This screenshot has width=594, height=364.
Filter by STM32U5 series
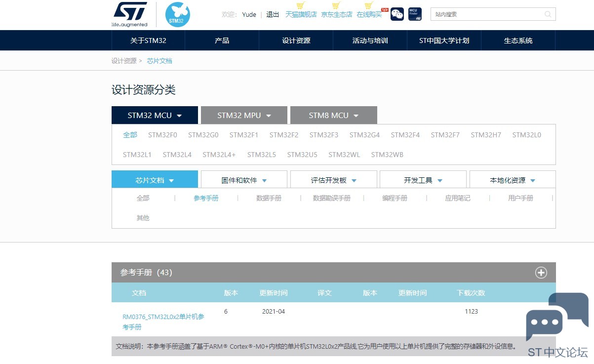click(302, 155)
